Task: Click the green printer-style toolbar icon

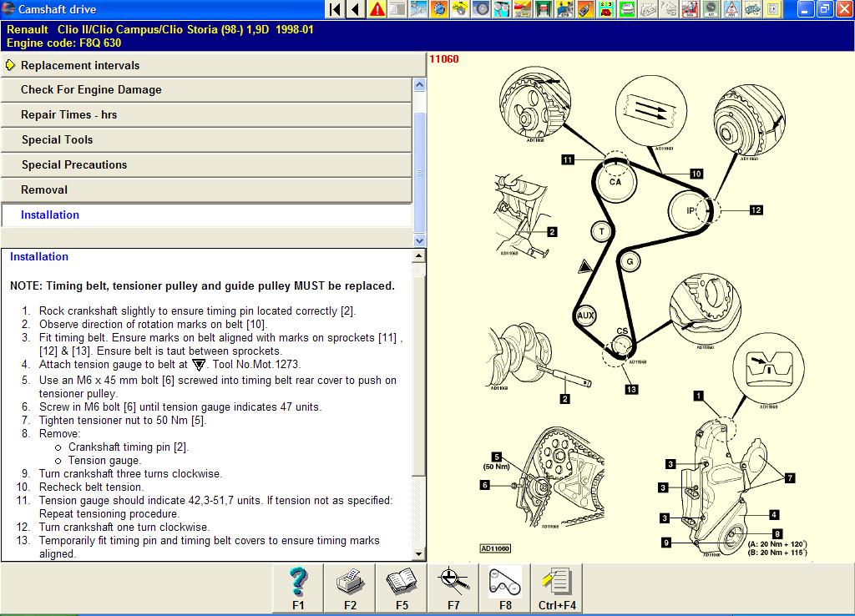Action: point(626,9)
